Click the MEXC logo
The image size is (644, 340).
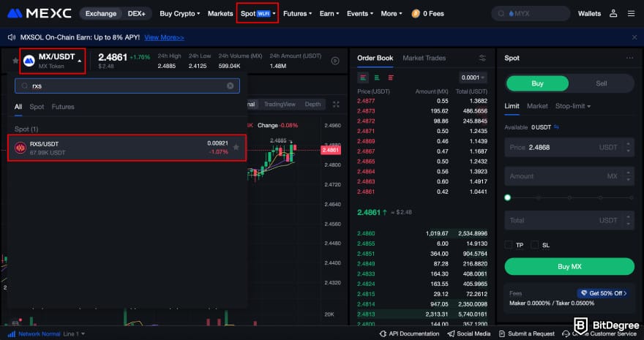[x=40, y=14]
